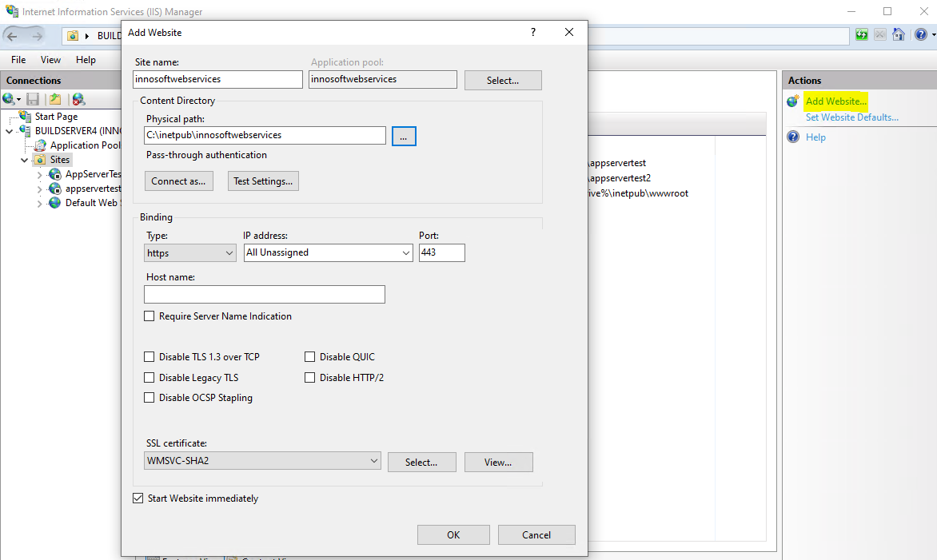Open the View menu
937x560 pixels.
(50, 60)
